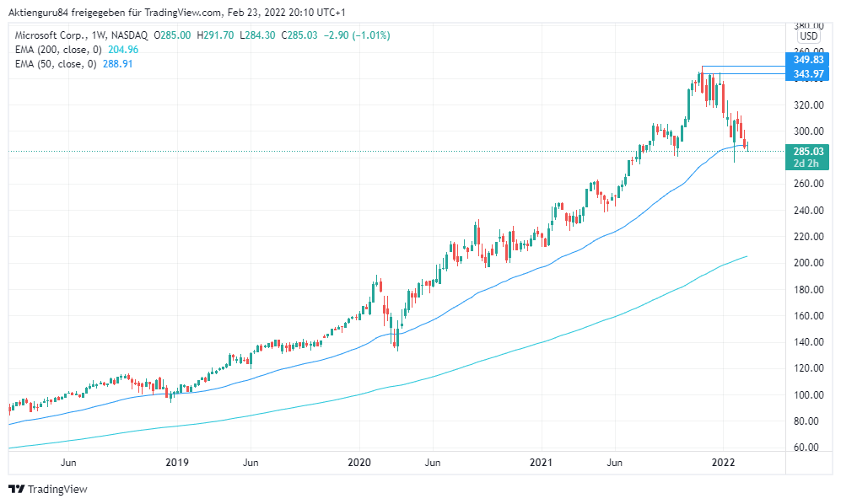
Task: Click the 2020 time axis label
Action: (359, 462)
